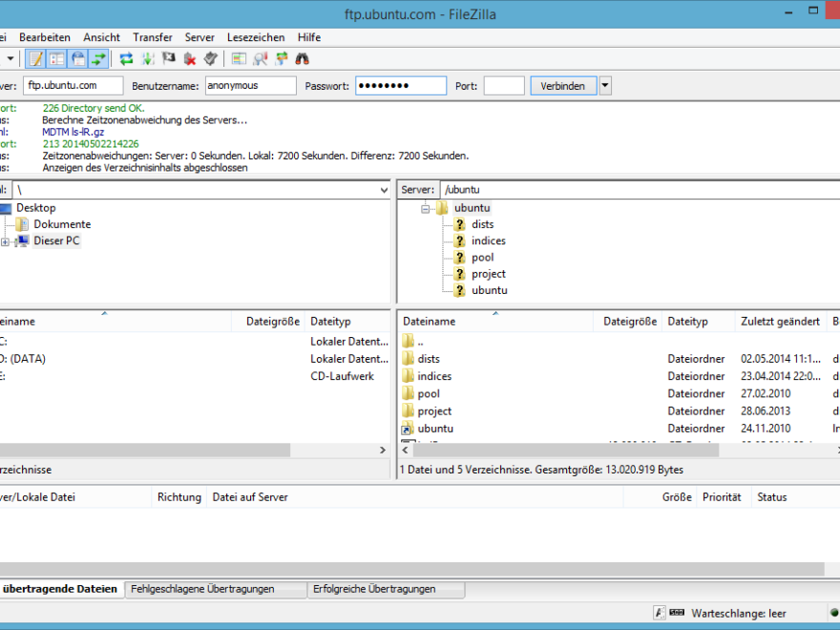This screenshot has width=840, height=630.
Task: Select project in the remote tree
Action: tap(489, 274)
